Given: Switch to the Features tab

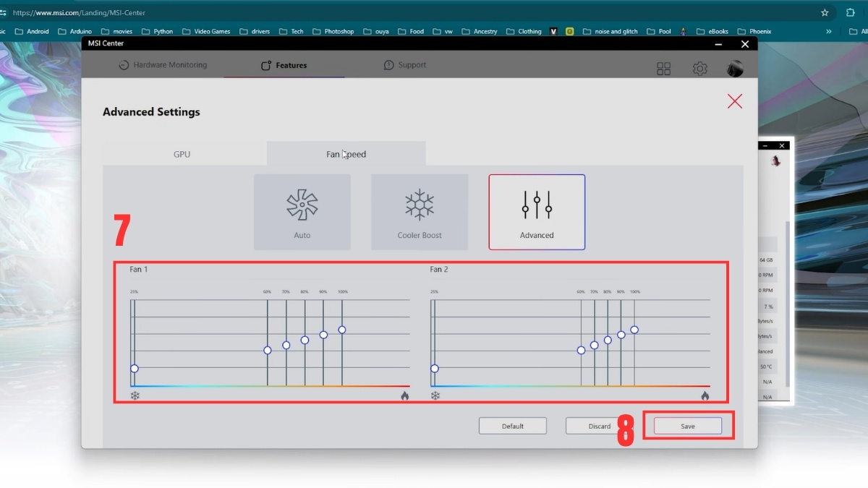Looking at the screenshot, I should (284, 65).
